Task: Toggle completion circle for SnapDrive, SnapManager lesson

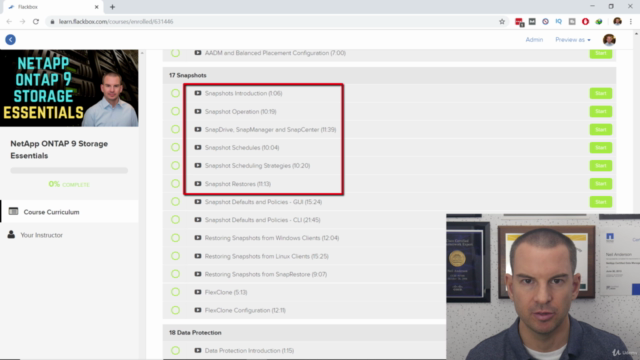Action: click(x=176, y=129)
